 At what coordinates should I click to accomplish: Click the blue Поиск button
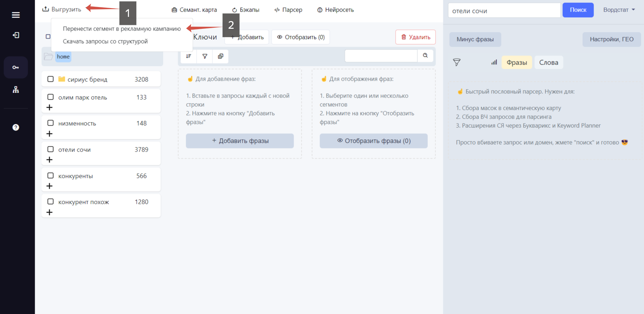click(x=578, y=10)
